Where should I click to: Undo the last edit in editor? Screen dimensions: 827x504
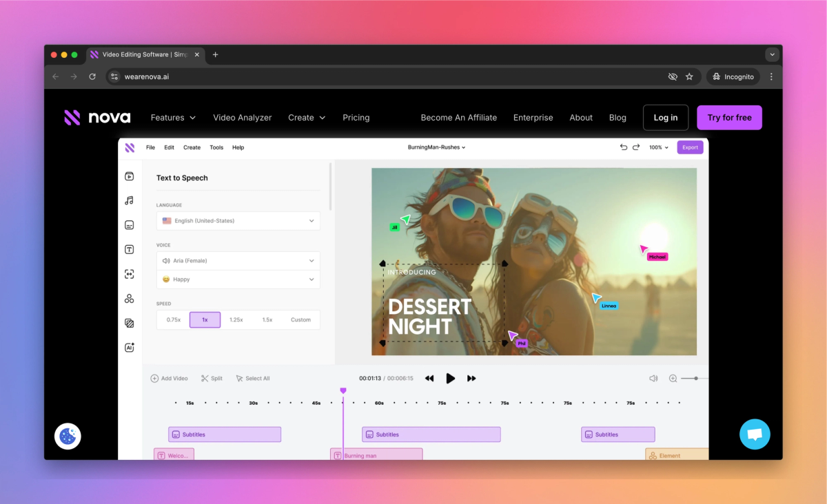coord(624,147)
